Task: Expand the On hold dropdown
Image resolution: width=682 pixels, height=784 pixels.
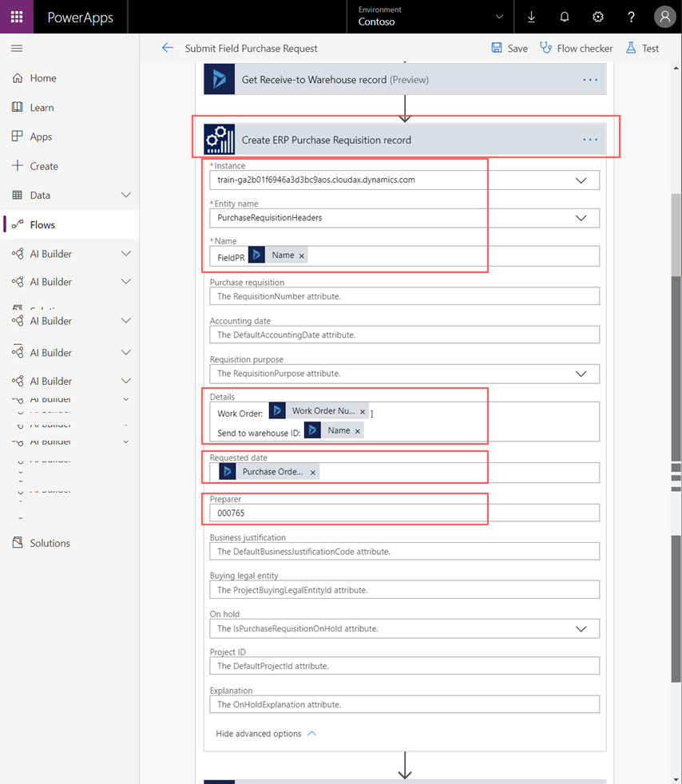Action: (581, 629)
